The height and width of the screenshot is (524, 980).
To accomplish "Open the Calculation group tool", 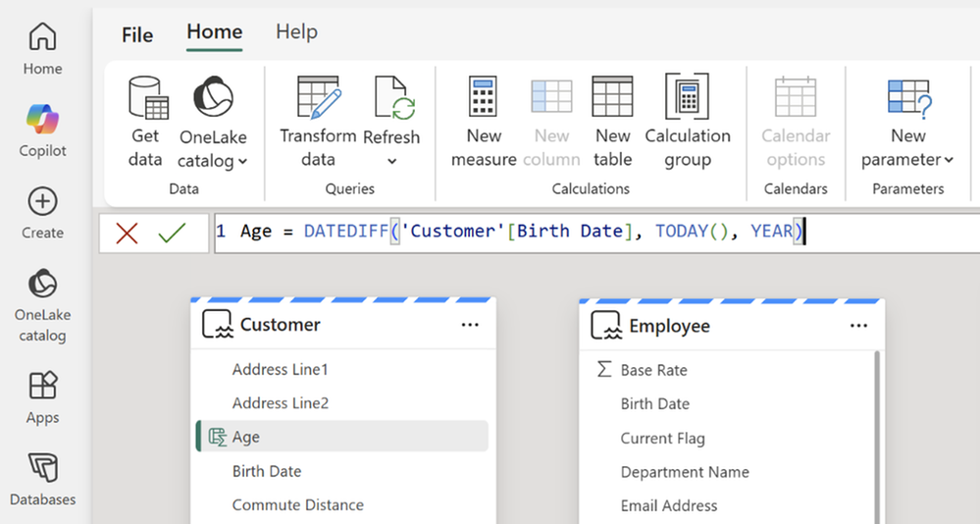I will tap(688, 122).
